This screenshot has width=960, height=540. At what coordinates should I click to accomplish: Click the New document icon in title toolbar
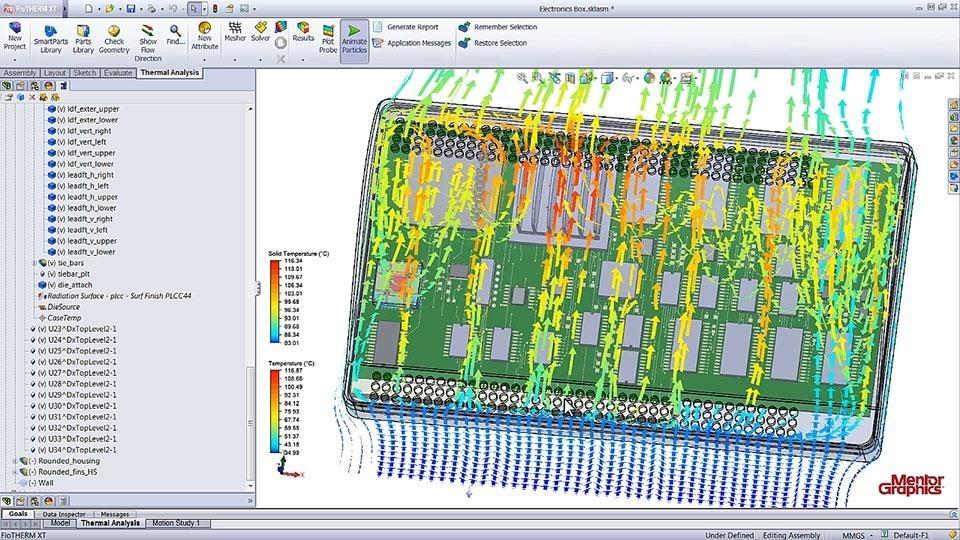click(89, 9)
